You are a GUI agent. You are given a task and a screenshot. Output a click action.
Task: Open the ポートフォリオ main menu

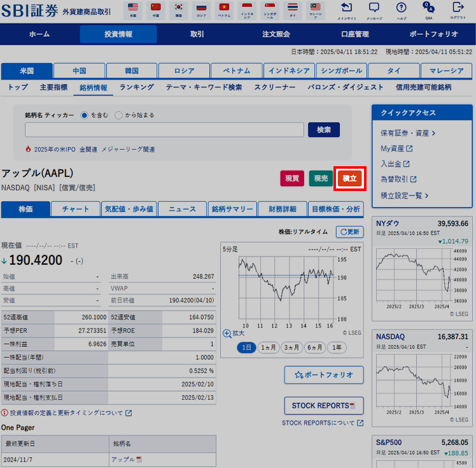[x=434, y=34]
